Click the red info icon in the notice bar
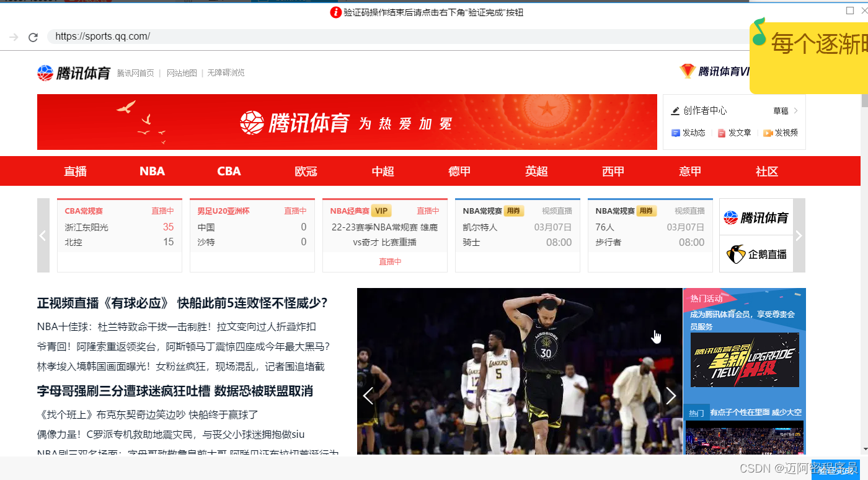868x480 pixels. [x=336, y=12]
